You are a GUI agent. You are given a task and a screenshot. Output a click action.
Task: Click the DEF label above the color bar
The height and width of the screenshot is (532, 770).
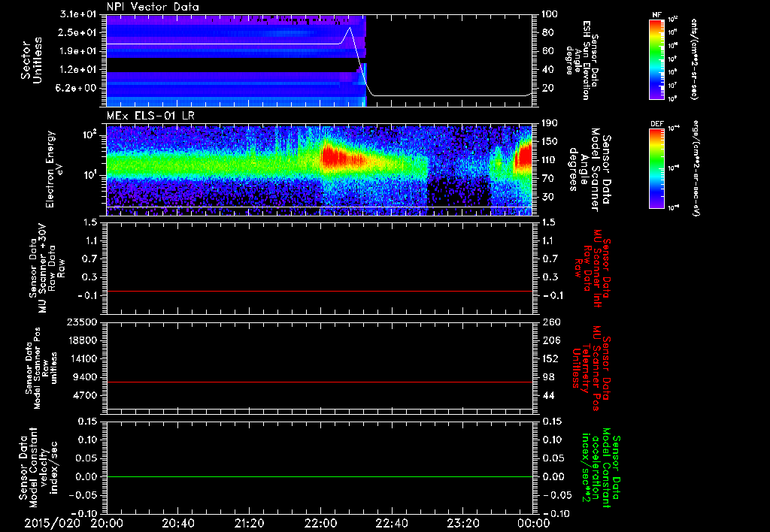pyautogui.click(x=656, y=124)
